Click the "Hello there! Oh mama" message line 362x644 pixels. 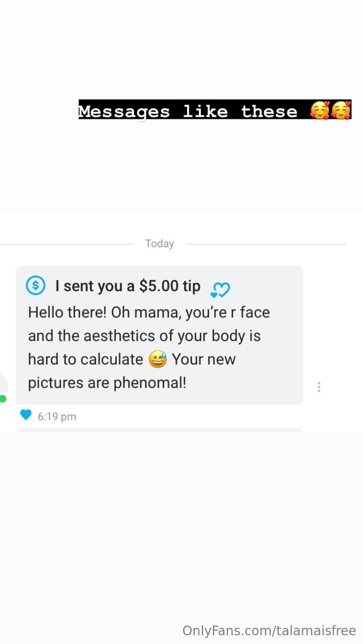(149, 312)
